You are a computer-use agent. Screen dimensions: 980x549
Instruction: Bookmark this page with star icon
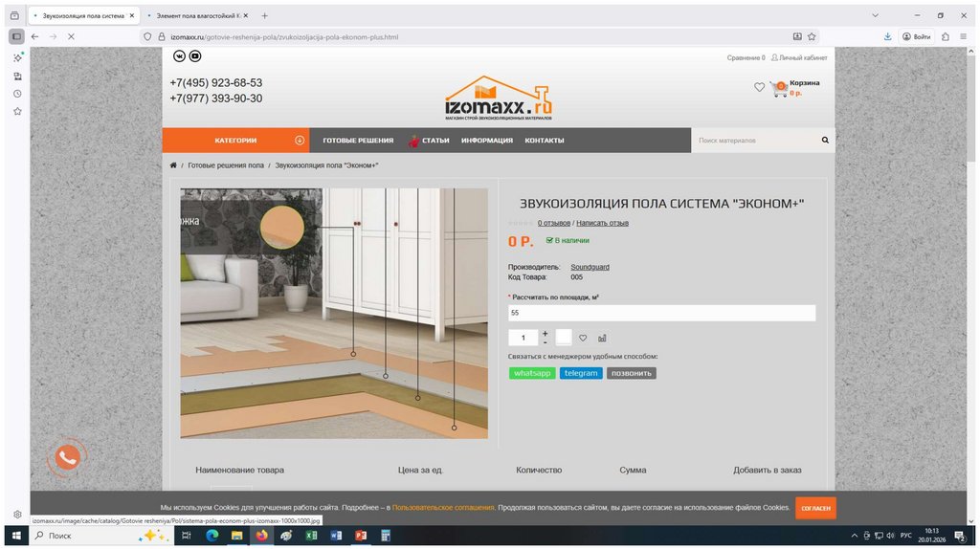click(x=812, y=36)
